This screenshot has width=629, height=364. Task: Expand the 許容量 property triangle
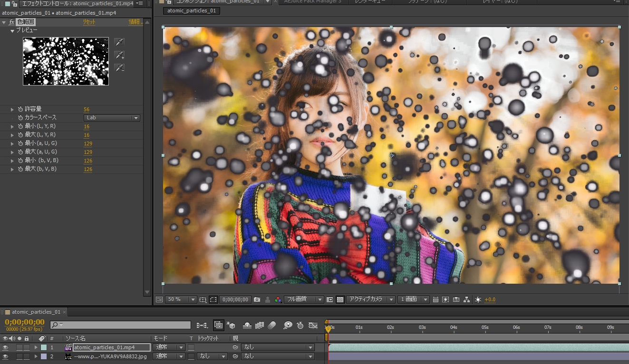12,109
